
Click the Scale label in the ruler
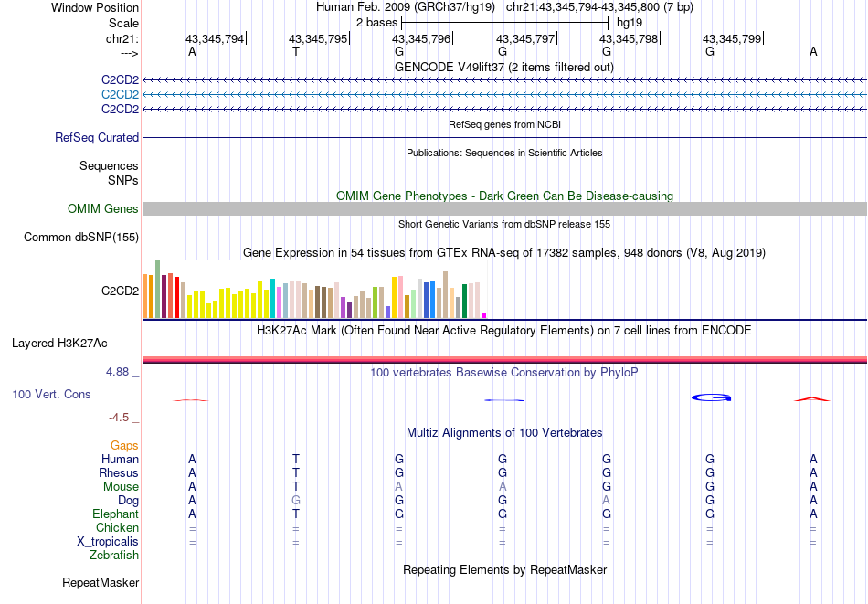point(123,23)
